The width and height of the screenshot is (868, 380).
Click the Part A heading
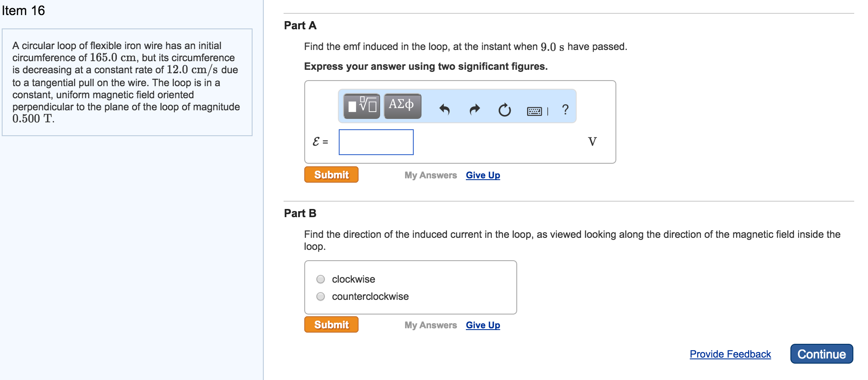click(x=300, y=25)
